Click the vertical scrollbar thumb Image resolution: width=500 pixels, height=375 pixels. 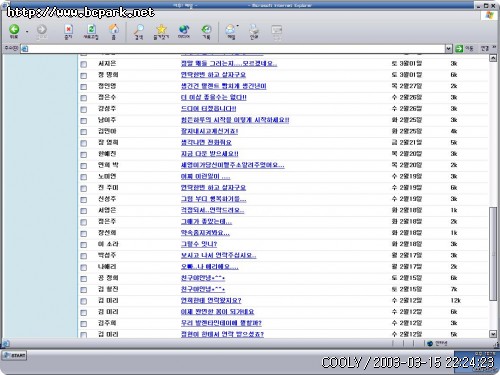493,254
